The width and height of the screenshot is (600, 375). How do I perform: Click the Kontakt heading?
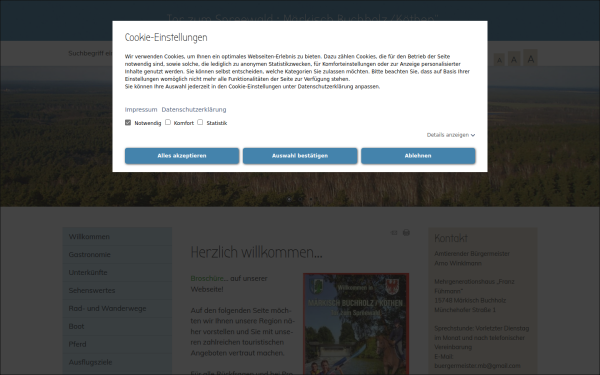coord(451,238)
